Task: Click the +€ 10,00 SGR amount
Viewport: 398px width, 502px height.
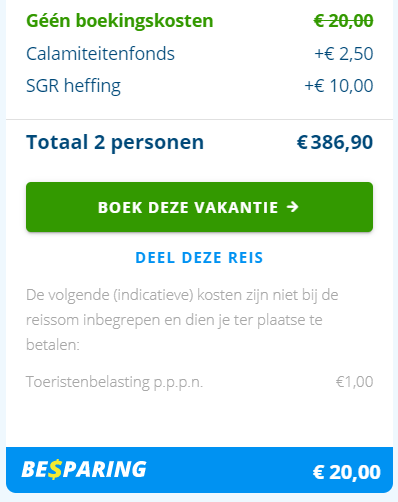Action: [x=339, y=86]
